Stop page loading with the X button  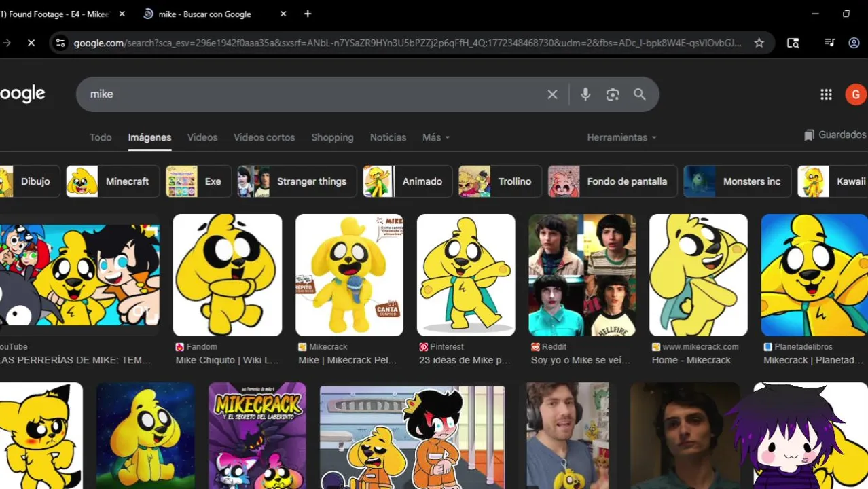(31, 43)
